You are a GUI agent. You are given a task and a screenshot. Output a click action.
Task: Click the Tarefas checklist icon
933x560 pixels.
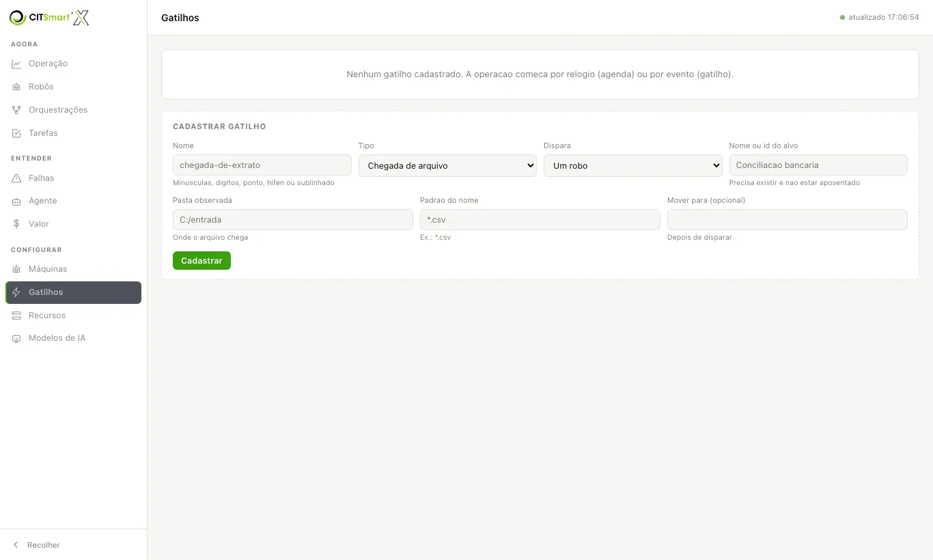tap(16, 133)
